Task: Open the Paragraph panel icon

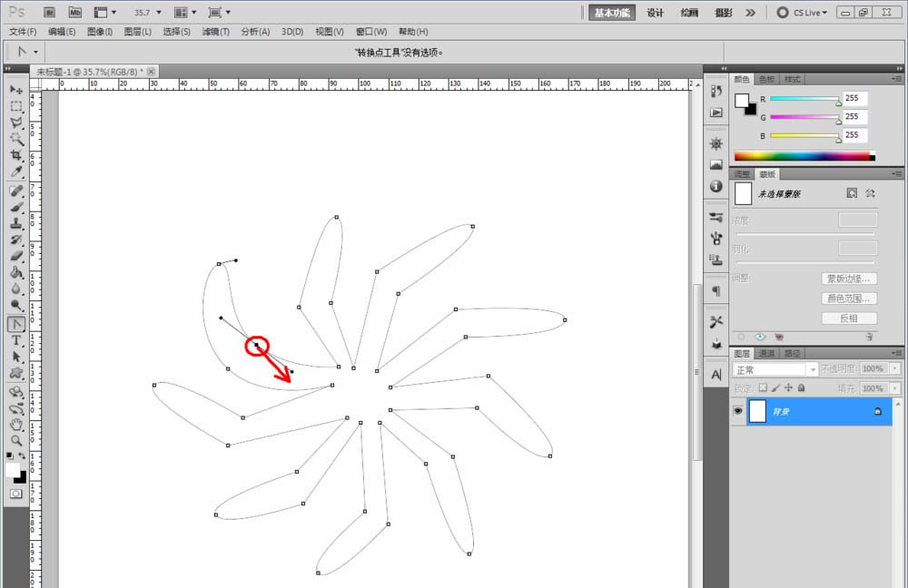Action: click(x=716, y=291)
